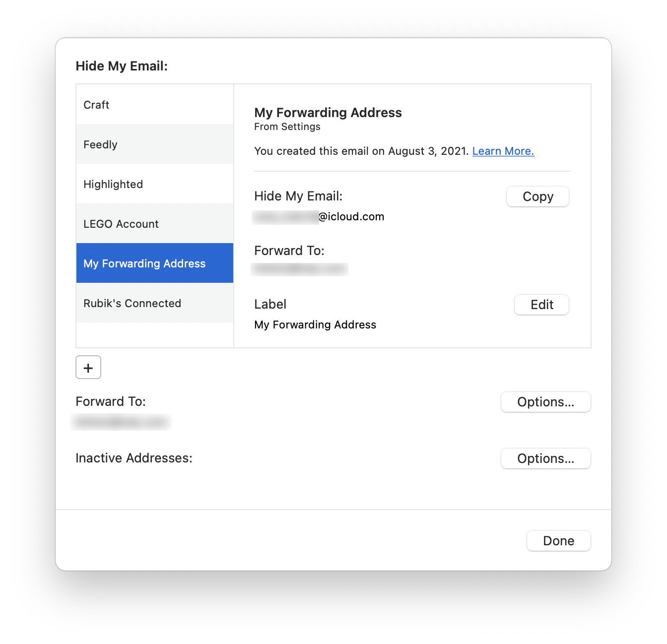Image resolution: width=667 pixels, height=644 pixels.
Task: Open the Rubik's Connected entry
Action: click(155, 303)
